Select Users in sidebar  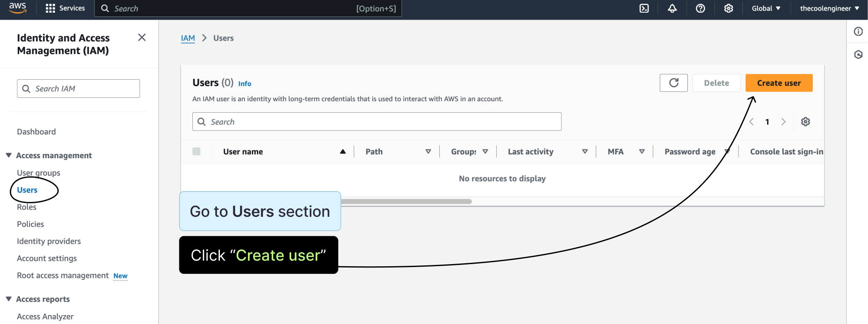[27, 190]
